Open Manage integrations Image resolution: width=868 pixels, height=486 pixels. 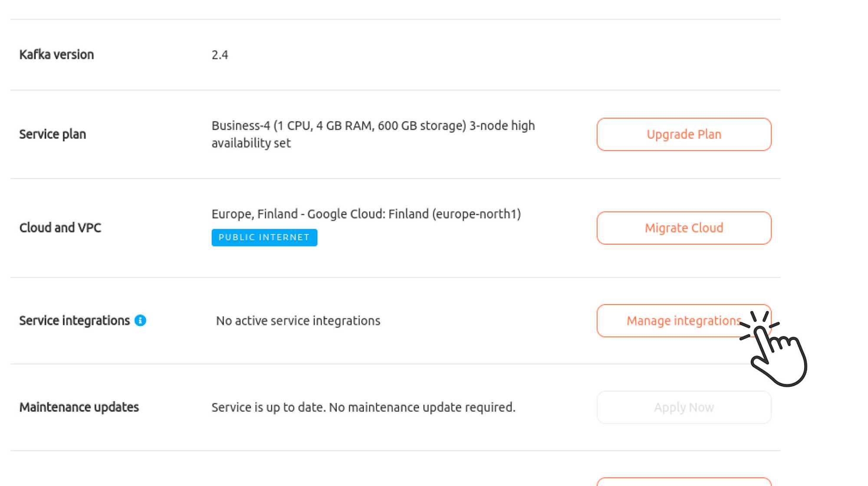[x=684, y=321]
